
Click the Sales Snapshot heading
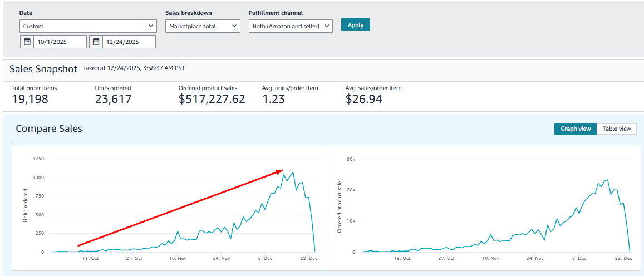(x=43, y=68)
